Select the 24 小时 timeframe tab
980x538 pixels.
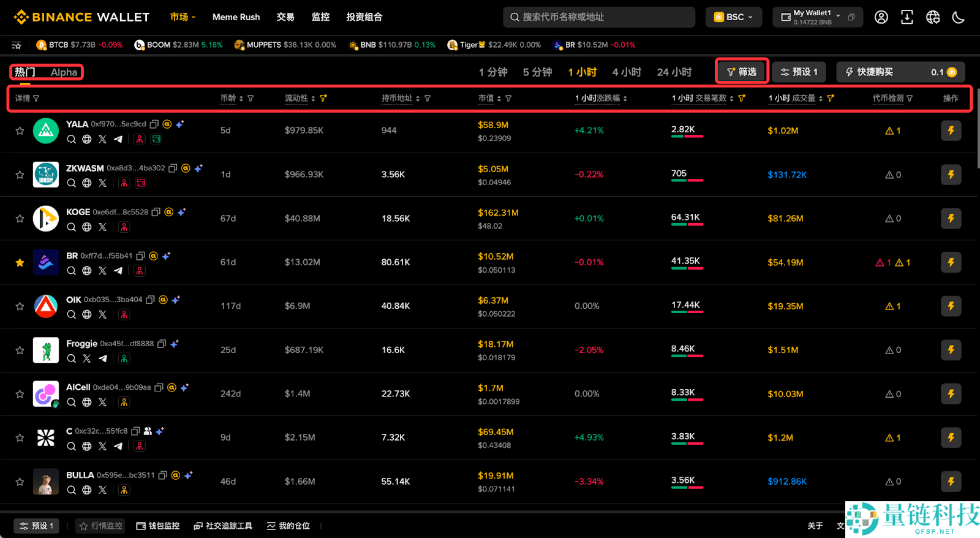(x=674, y=72)
